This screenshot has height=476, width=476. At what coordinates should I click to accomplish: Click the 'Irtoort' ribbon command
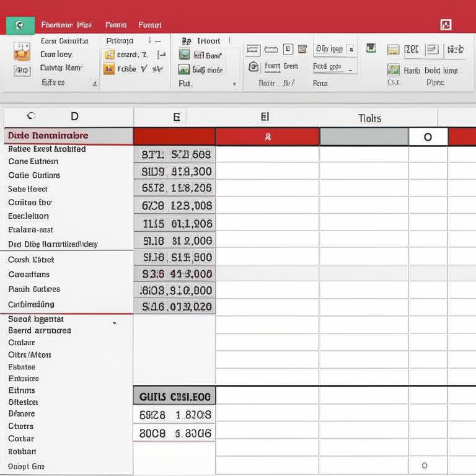pos(208,41)
